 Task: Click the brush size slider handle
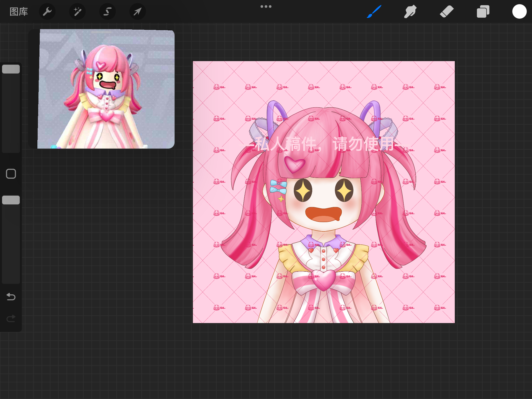pyautogui.click(x=11, y=69)
